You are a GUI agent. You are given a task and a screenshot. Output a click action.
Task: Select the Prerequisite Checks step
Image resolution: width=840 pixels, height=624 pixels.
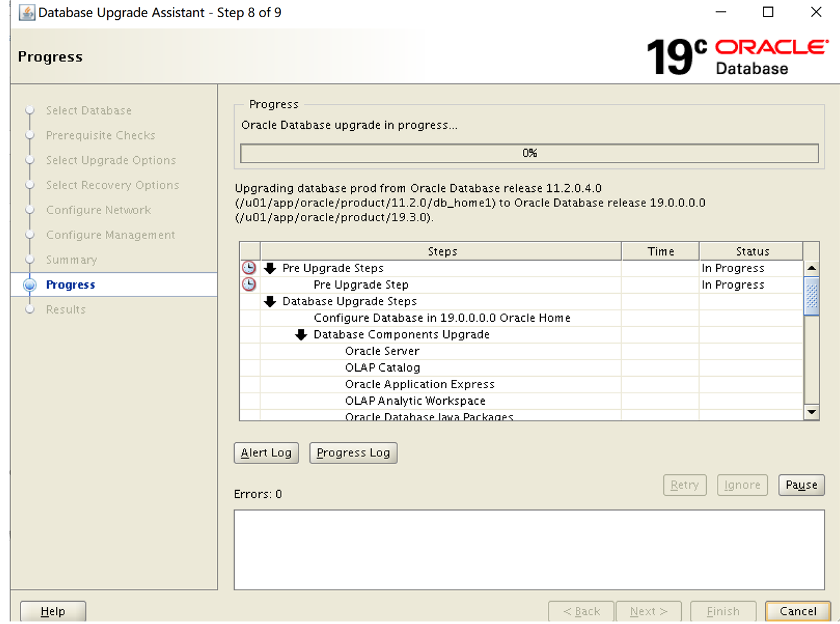click(x=100, y=135)
